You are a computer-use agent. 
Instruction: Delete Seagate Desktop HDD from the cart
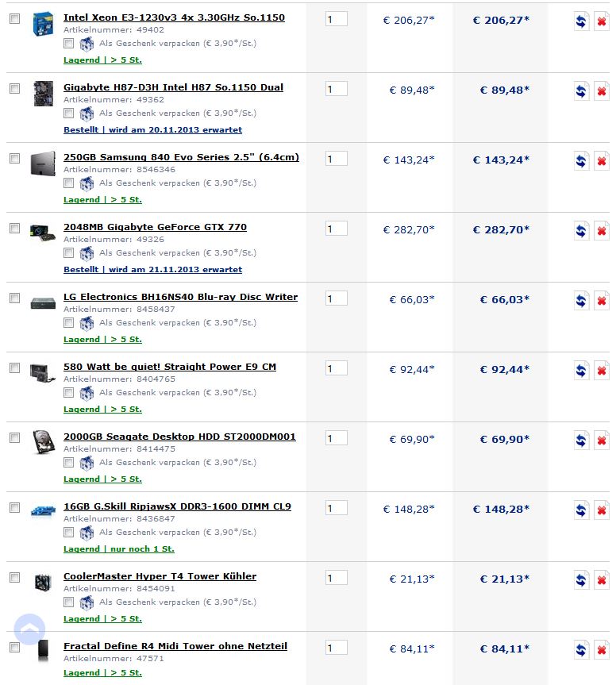[602, 441]
